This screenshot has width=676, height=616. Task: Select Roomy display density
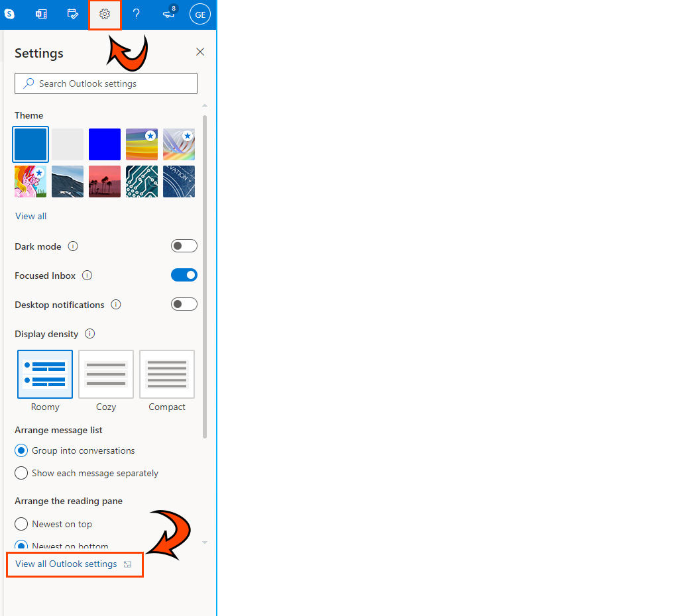pos(45,374)
